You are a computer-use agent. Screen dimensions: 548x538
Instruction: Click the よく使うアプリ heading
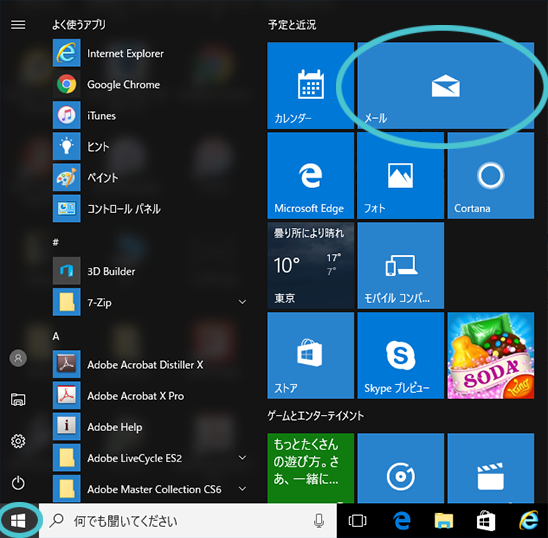pos(79,25)
